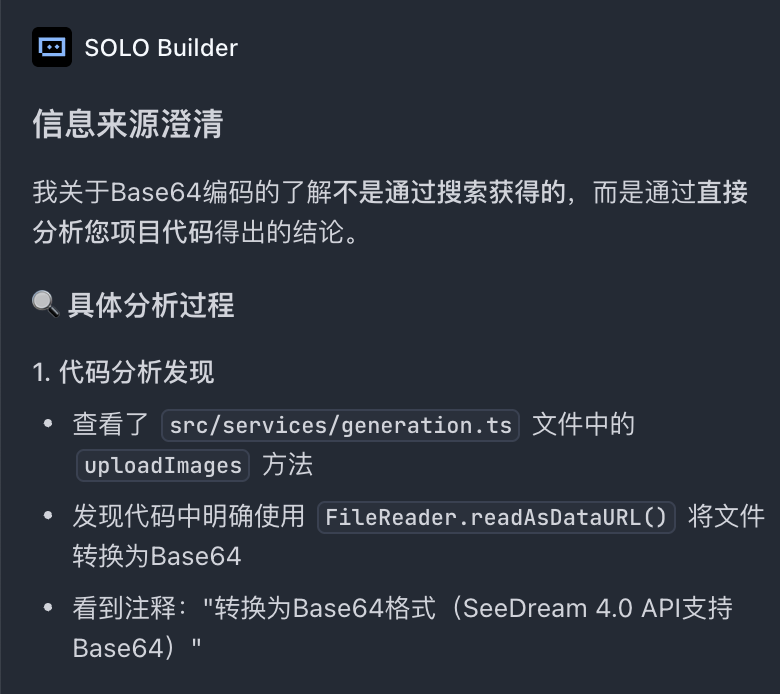The width and height of the screenshot is (780, 694).
Task: Click the 具体分析过程 heading text
Action: point(151,305)
